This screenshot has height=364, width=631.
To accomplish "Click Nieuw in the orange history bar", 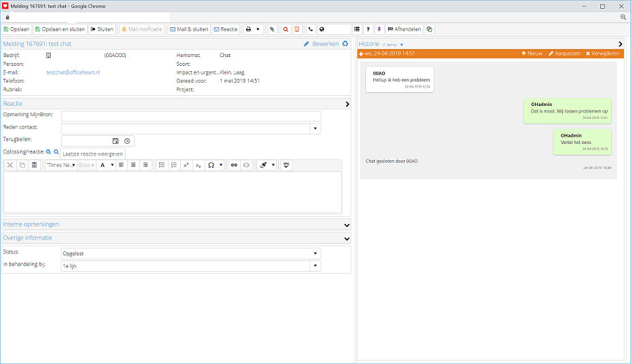I will 532,54.
